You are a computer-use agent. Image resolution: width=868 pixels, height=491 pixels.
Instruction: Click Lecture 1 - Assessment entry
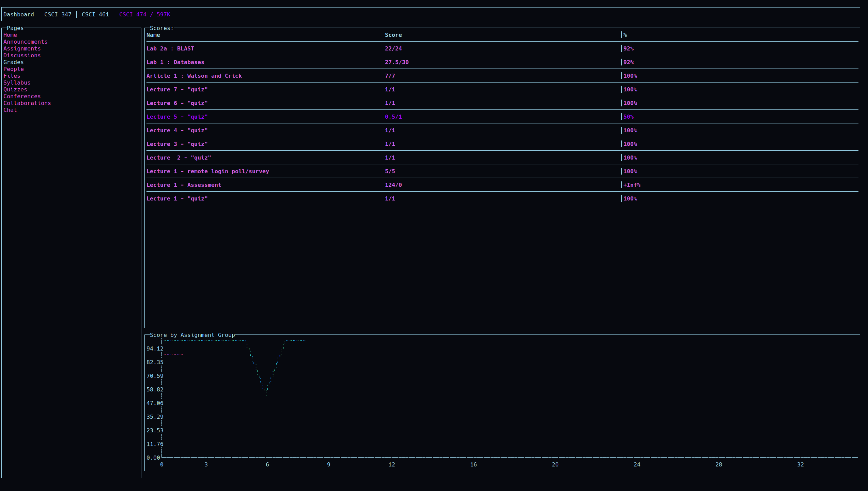[x=184, y=185]
